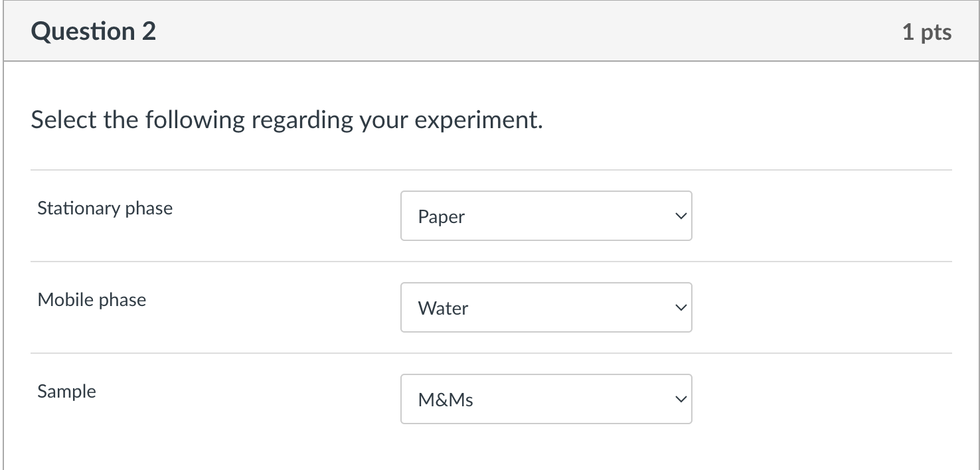Click the selected value text "Paper"

442,216
